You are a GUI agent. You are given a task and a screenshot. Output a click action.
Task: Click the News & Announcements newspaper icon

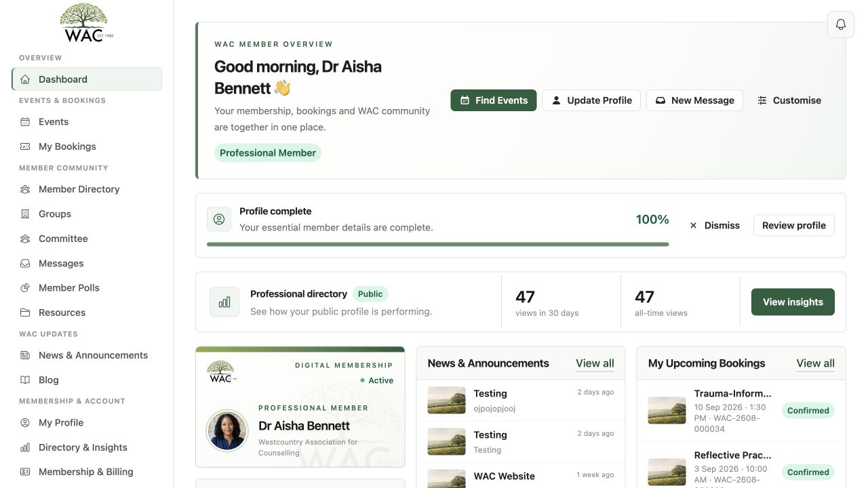[25, 355]
